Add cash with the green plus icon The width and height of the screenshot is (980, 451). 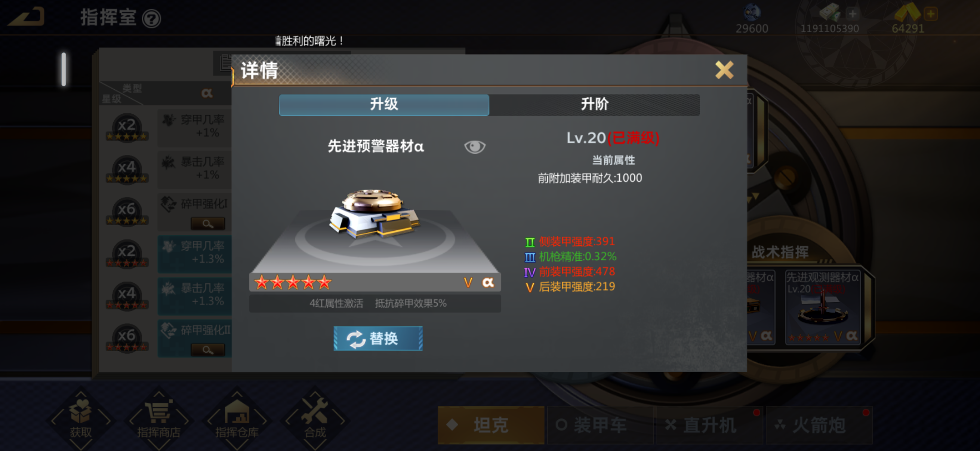click(853, 14)
